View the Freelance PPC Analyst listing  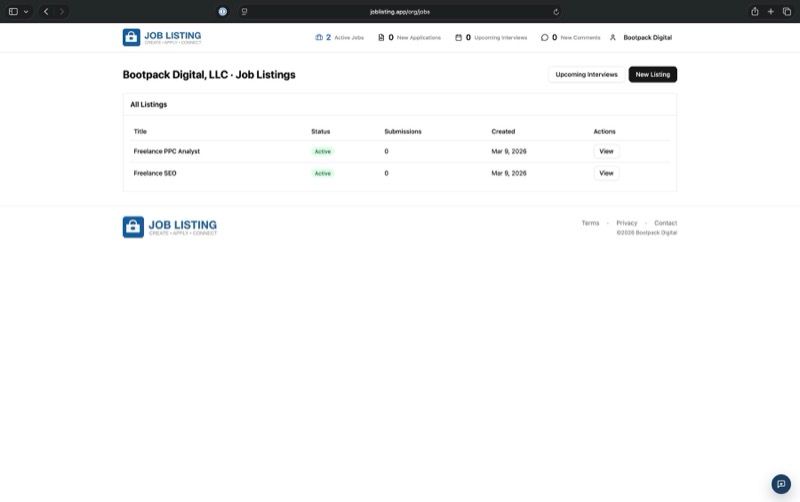coord(606,151)
